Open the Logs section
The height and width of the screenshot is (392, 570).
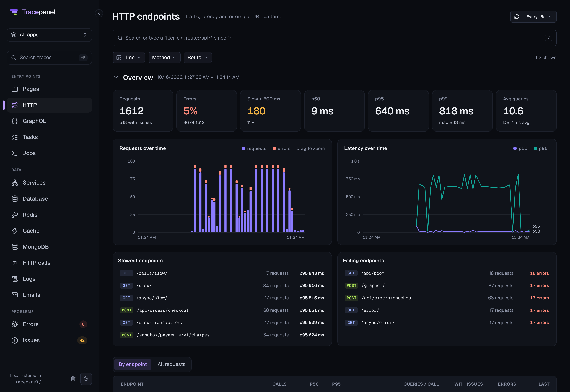[x=49, y=279]
